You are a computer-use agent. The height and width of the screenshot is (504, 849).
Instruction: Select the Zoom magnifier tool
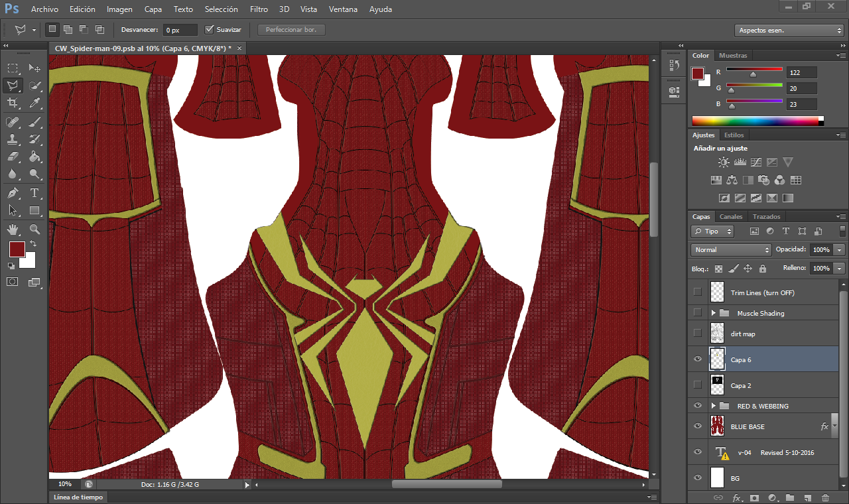34,229
